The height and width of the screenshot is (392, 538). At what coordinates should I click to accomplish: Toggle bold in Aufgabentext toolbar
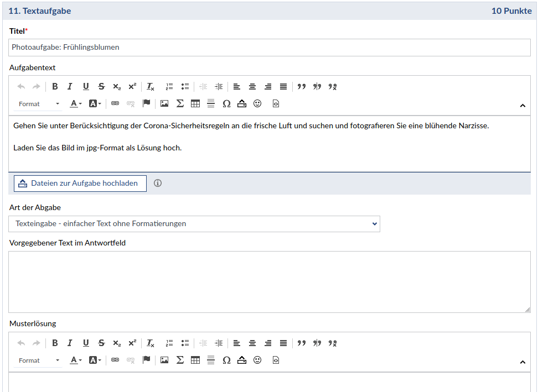point(55,86)
